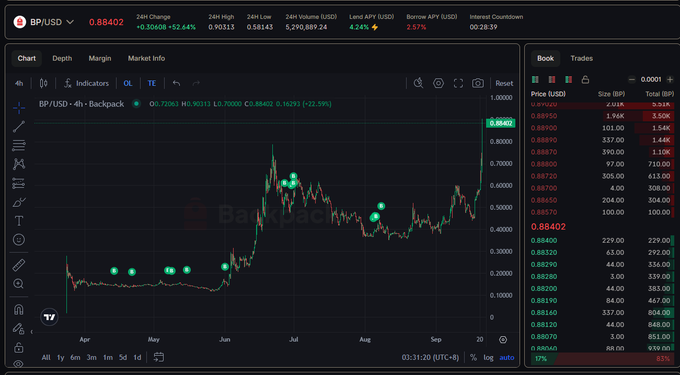Select the ruler measure tool
This screenshot has height=375, width=680.
coord(19,265)
